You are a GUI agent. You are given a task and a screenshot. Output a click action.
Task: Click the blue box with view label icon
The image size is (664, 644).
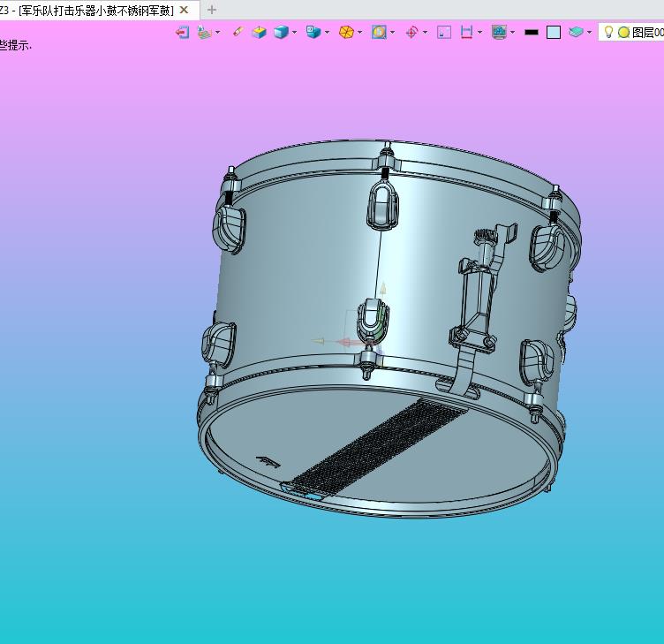pos(313,32)
